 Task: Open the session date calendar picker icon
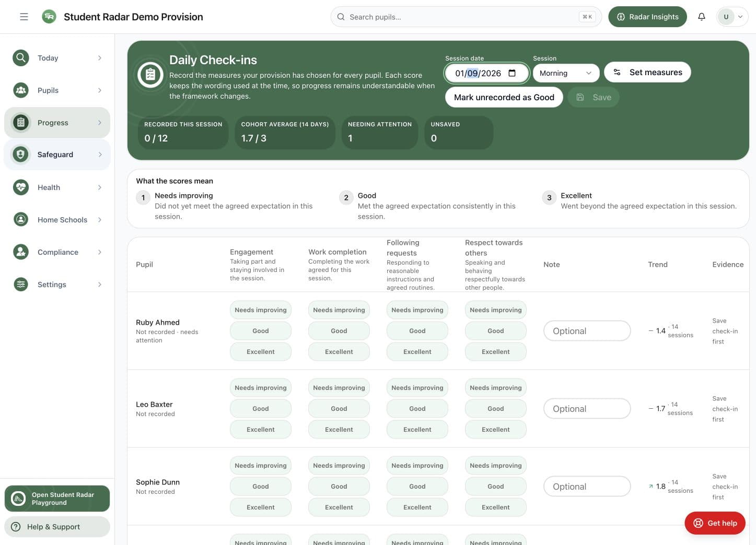click(512, 73)
